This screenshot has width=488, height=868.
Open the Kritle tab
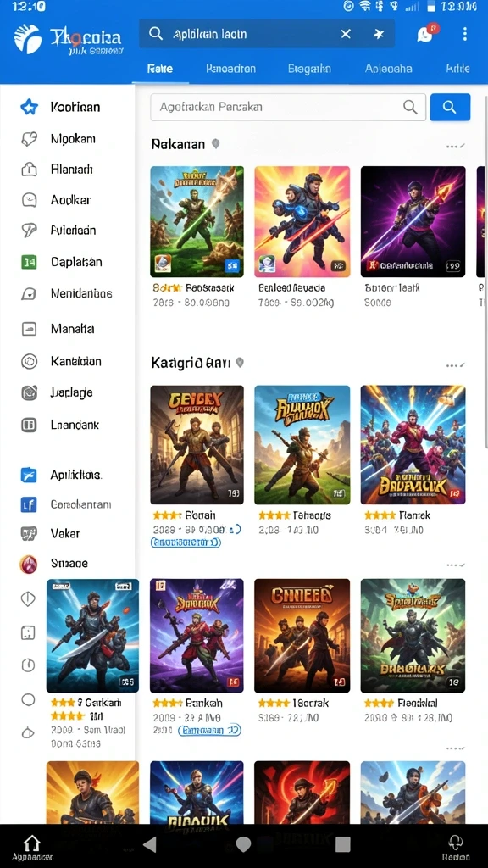point(458,69)
